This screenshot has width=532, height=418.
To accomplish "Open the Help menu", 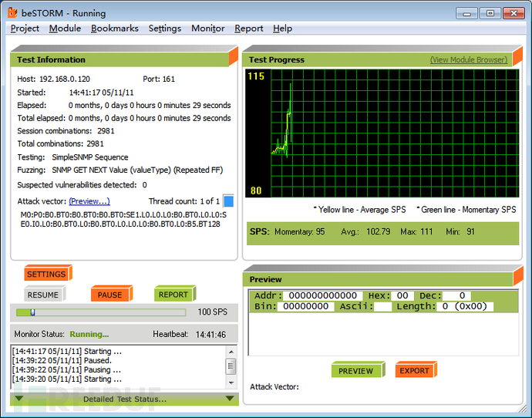I will [282, 29].
